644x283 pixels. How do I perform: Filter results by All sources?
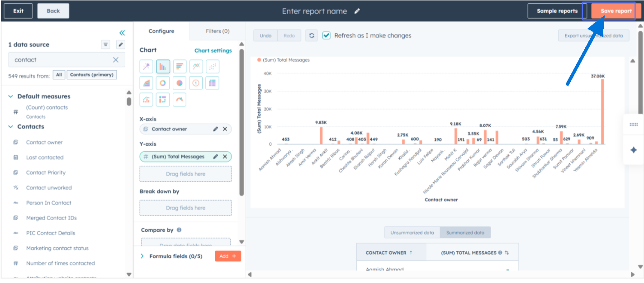pos(59,75)
